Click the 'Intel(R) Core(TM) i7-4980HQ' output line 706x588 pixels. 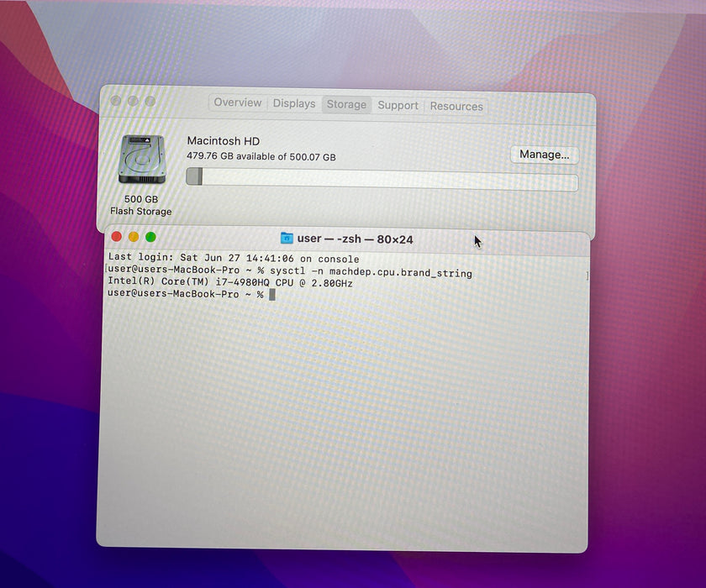click(x=230, y=282)
